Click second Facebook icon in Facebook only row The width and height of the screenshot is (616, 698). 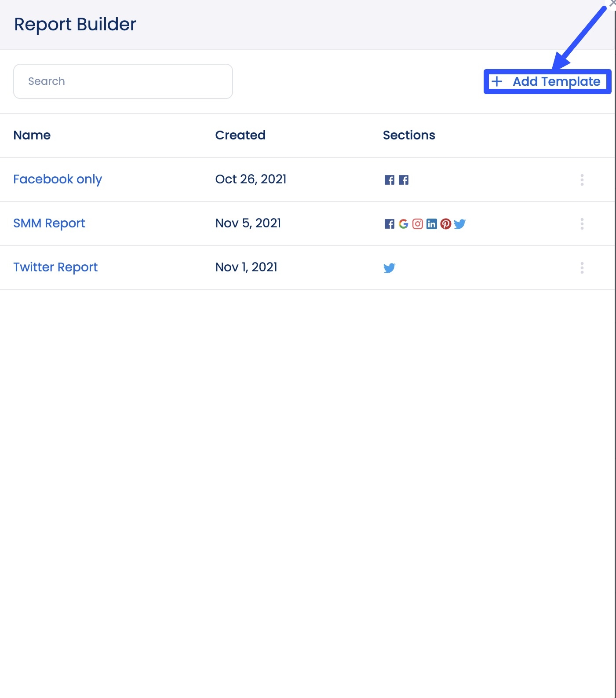(404, 180)
